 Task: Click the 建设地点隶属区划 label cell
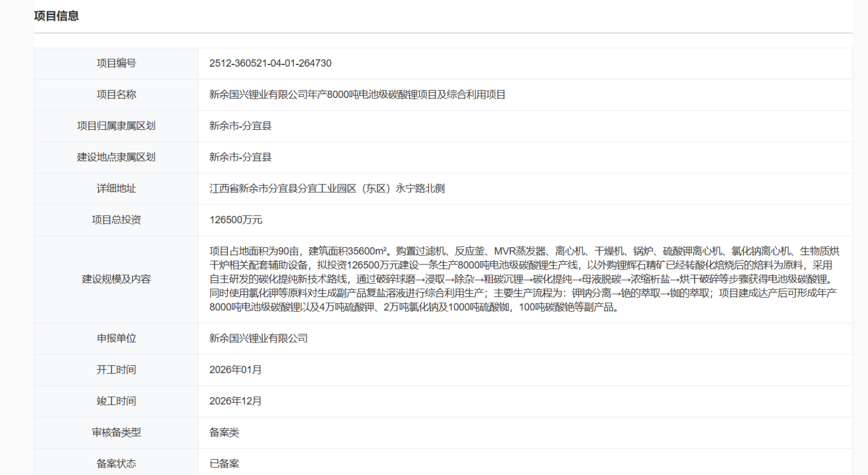(116, 157)
